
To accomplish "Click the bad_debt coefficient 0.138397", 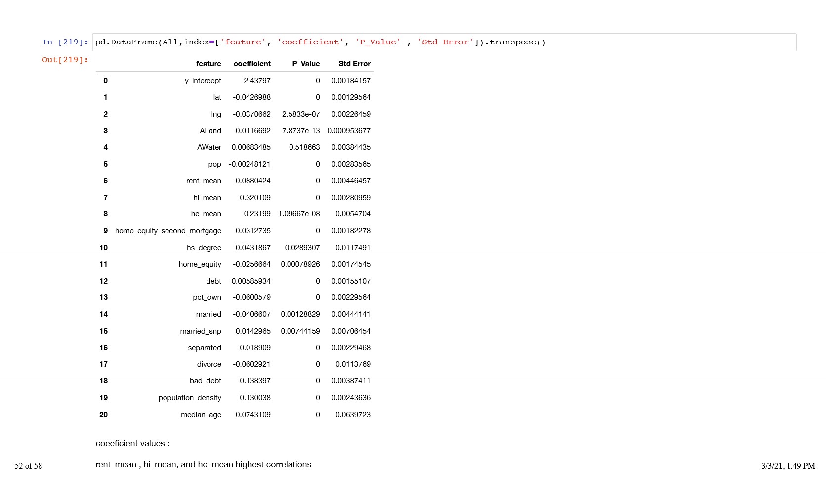I will point(255,381).
